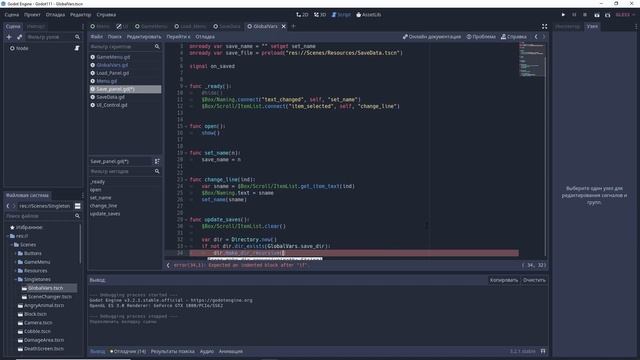
Task: Toggle filesystem split view mode
Action: 78,206
